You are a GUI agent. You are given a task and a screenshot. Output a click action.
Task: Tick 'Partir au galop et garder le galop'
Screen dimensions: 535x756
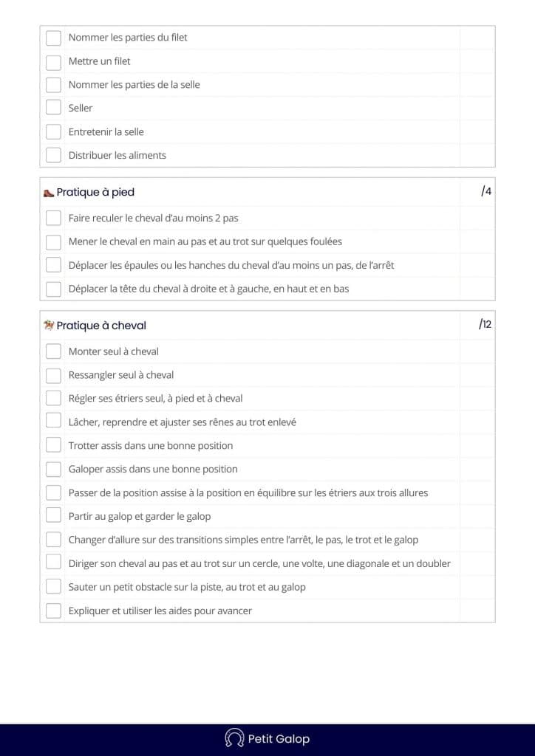tap(53, 516)
